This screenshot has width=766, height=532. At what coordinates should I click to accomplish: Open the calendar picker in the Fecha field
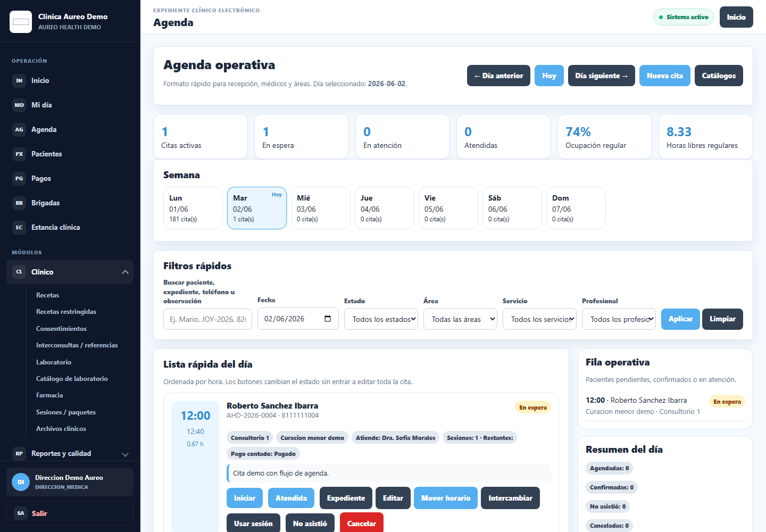pyautogui.click(x=328, y=319)
